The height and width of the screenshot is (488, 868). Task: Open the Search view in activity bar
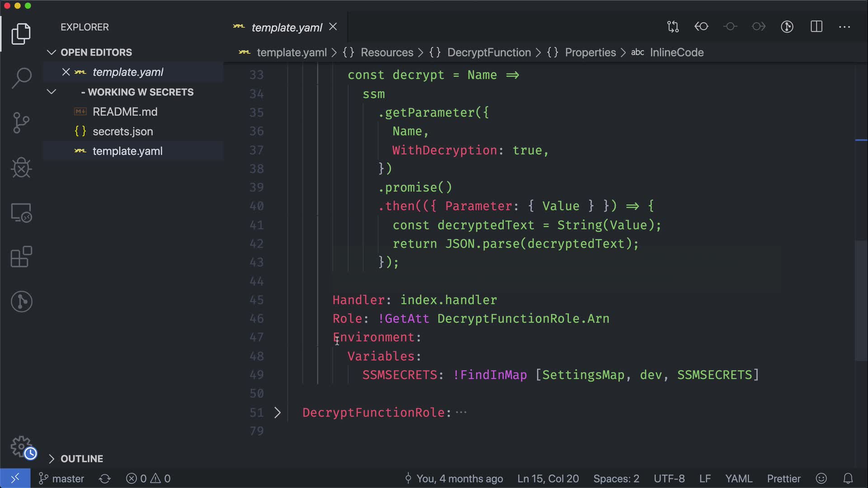pyautogui.click(x=21, y=78)
